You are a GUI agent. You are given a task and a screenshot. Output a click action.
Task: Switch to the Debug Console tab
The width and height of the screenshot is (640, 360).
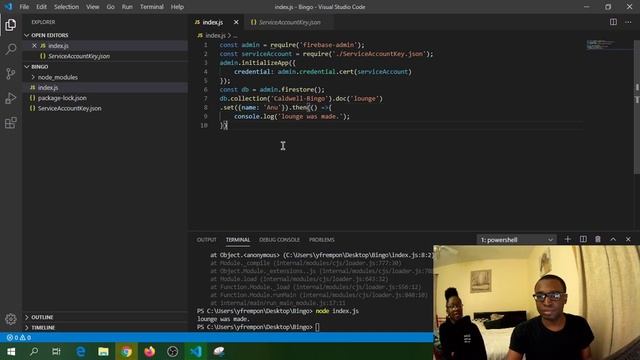[x=279, y=240]
